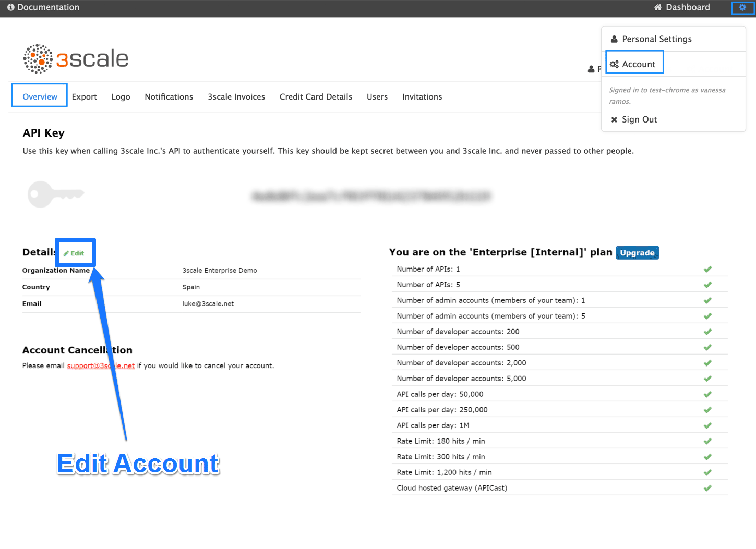Go to the Logo tab
Image resolution: width=756 pixels, height=549 pixels.
tap(121, 97)
